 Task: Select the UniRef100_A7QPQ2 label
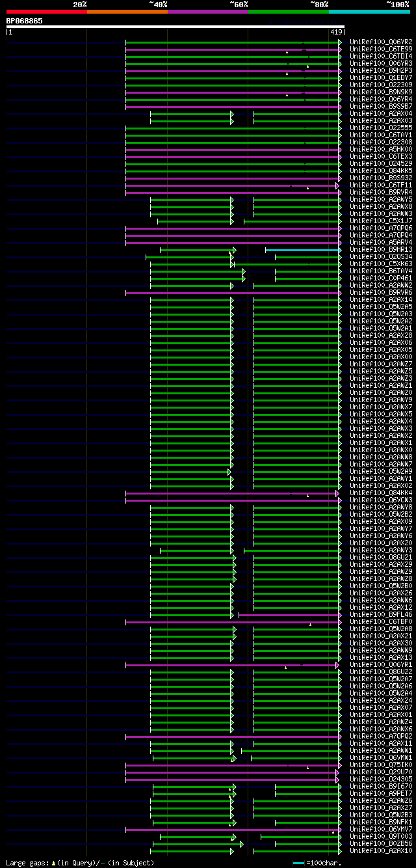381,737
